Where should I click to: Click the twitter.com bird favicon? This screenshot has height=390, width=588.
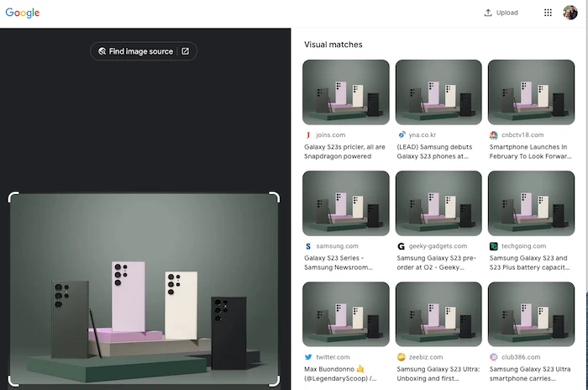pos(308,357)
